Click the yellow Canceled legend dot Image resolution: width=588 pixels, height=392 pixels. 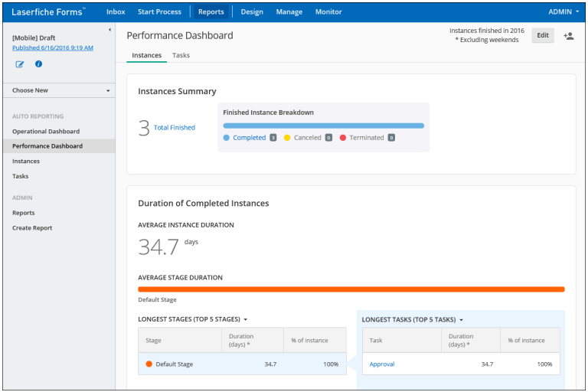click(x=287, y=138)
